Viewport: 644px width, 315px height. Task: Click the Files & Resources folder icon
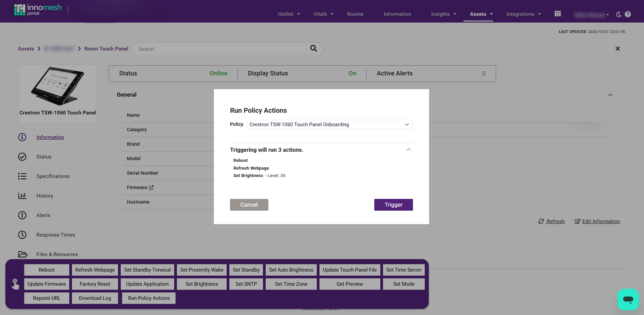click(23, 254)
